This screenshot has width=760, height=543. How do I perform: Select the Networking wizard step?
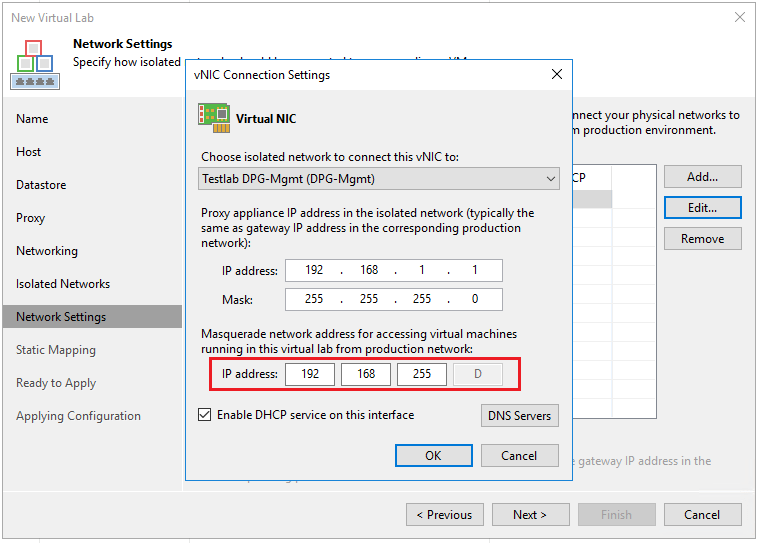(47, 251)
